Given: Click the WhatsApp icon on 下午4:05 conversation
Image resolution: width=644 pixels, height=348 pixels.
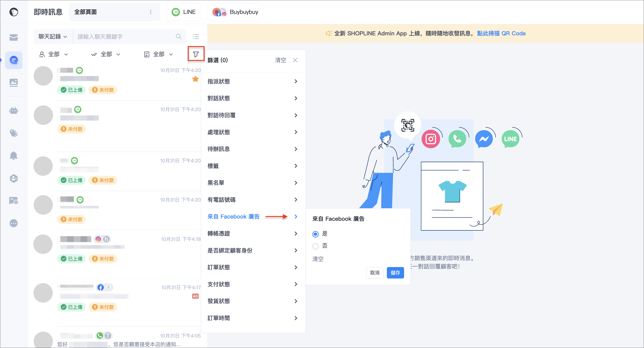Looking at the screenshot, I should tap(100, 335).
